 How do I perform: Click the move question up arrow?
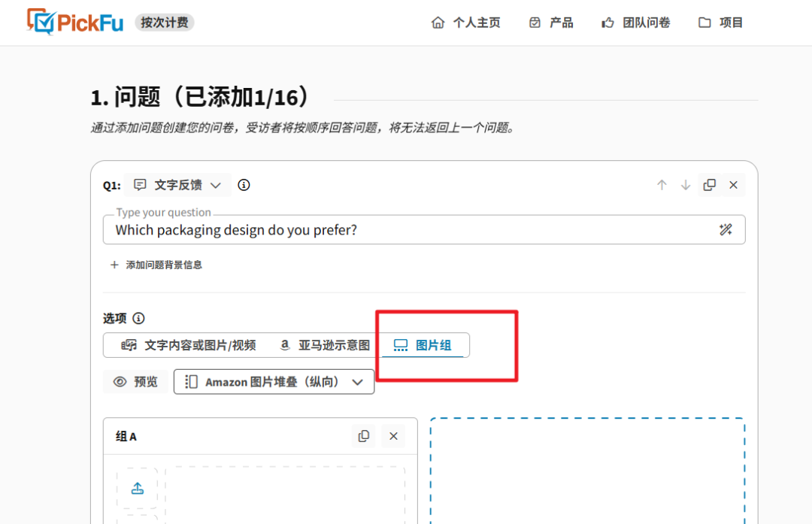tap(662, 184)
